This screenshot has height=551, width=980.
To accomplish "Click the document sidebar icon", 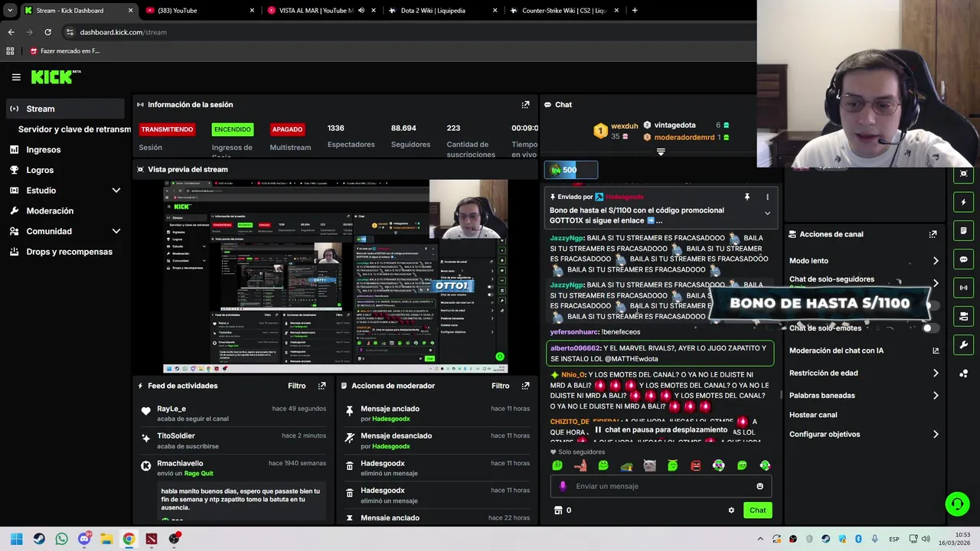I will pos(964,230).
